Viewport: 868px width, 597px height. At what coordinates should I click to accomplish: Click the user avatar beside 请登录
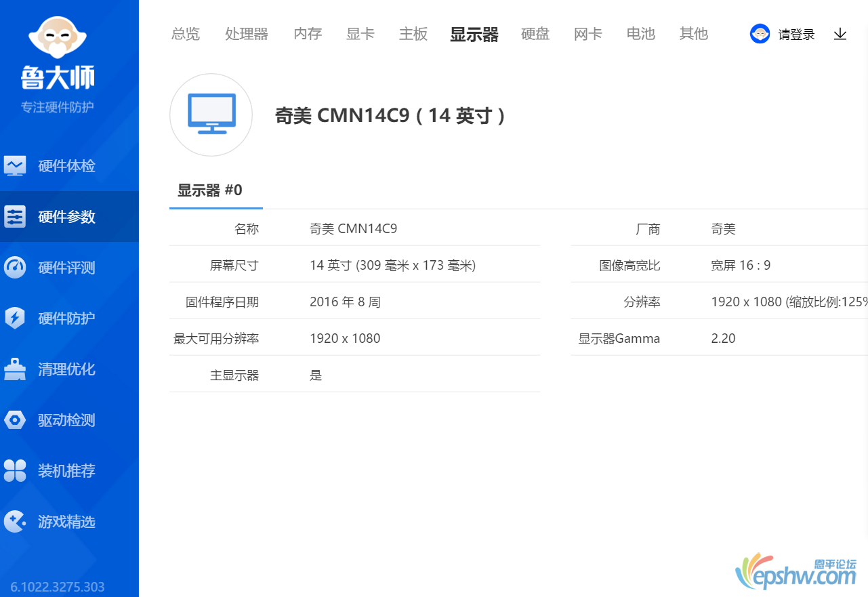pyautogui.click(x=760, y=34)
